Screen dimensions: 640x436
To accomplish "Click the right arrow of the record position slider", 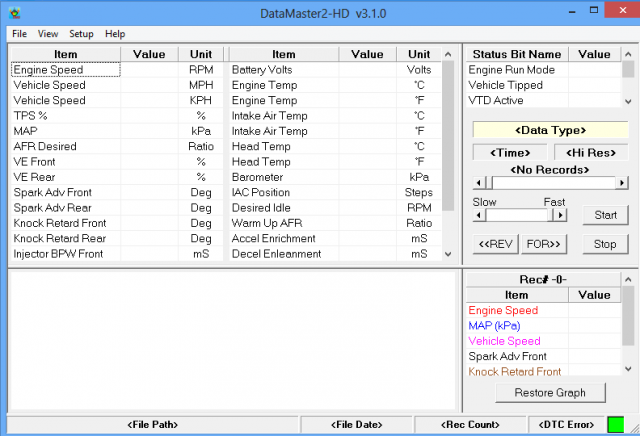I will [x=622, y=182].
